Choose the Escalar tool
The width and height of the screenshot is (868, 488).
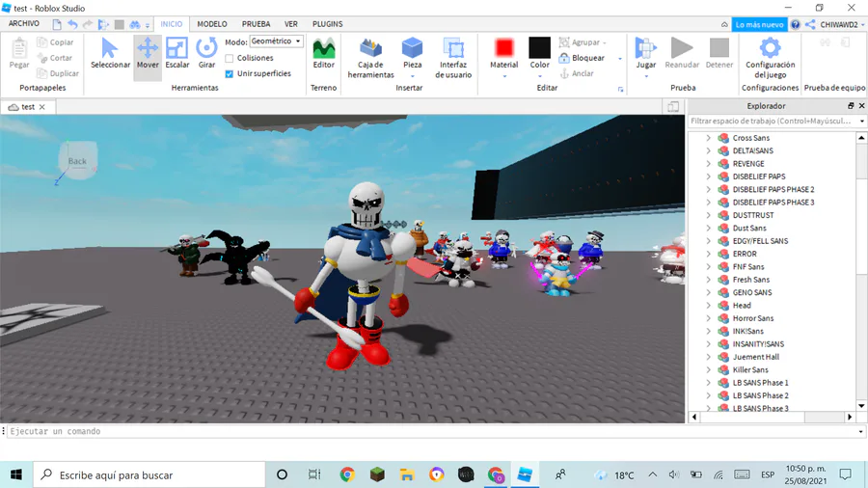(177, 54)
